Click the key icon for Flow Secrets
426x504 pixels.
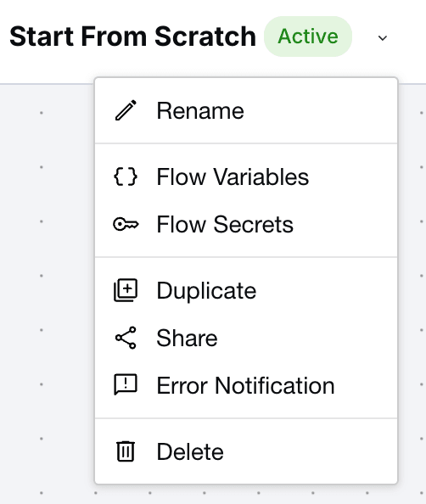[126, 224]
